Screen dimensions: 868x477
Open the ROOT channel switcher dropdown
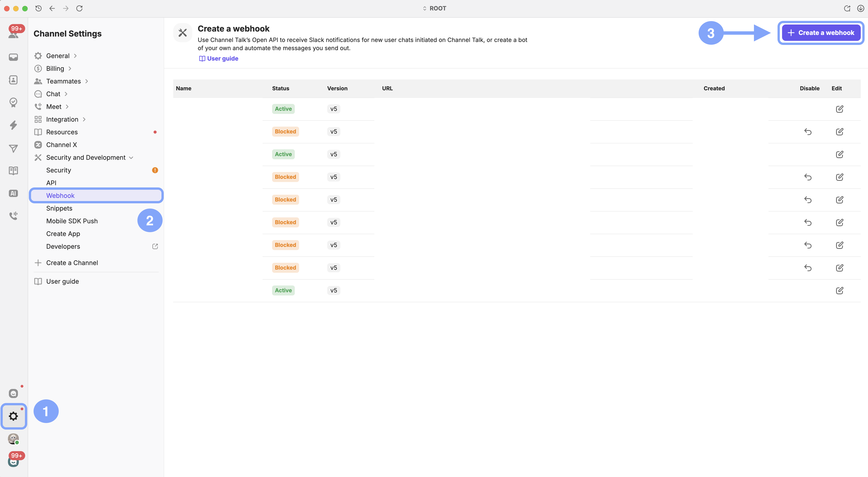tap(434, 8)
